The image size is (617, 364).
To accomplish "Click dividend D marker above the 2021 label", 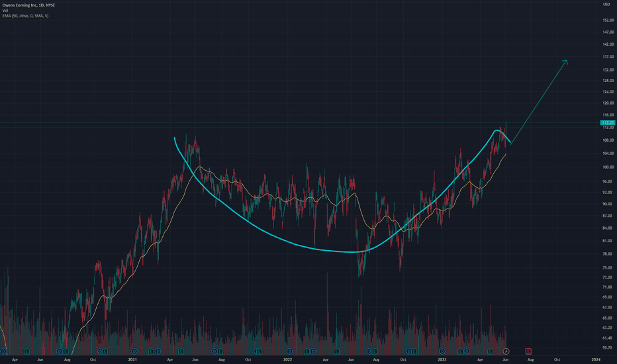I will (134, 351).
